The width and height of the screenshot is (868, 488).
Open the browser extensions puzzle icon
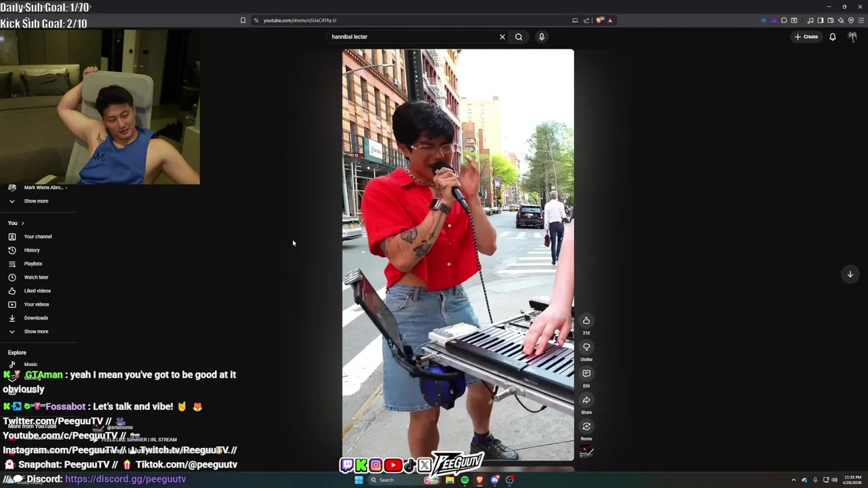(x=784, y=20)
